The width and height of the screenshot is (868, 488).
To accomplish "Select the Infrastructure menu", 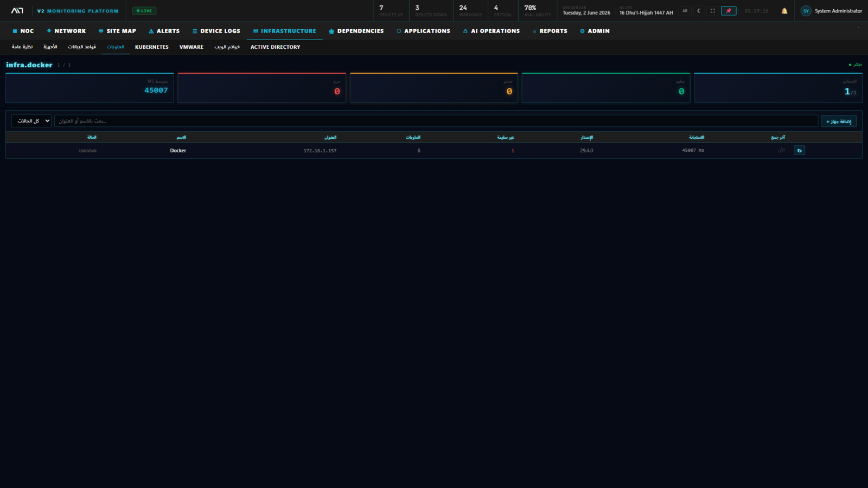I will (284, 31).
